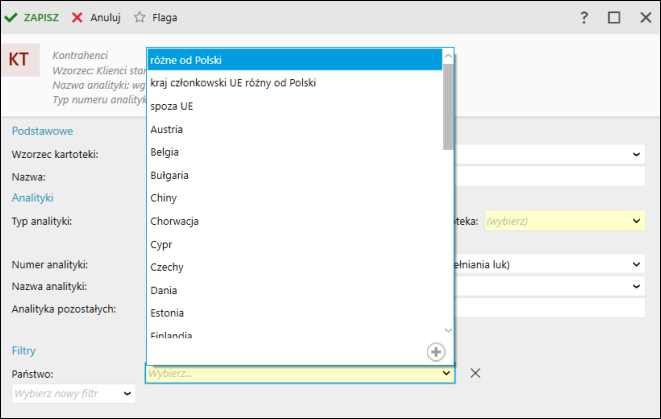Image resolution: width=661 pixels, height=419 pixels.
Task: Expand the Wzorzec kartoteki dropdown arrow
Action: pyautogui.click(x=636, y=154)
